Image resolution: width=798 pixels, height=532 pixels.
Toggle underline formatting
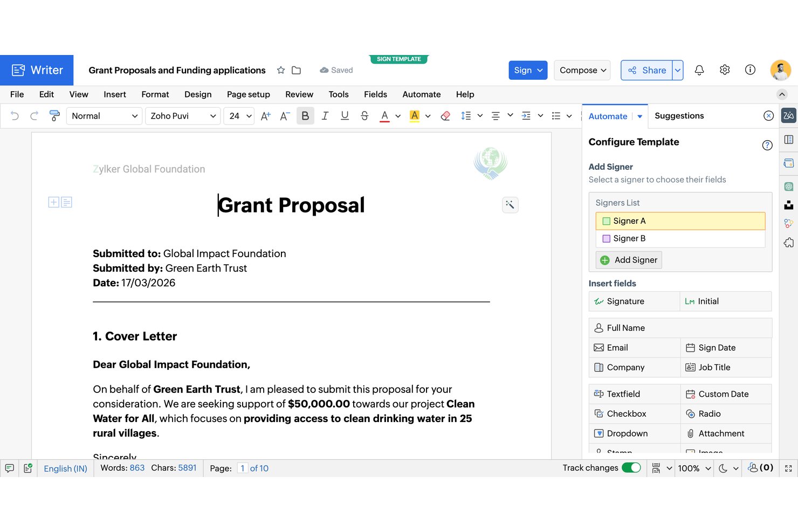345,116
